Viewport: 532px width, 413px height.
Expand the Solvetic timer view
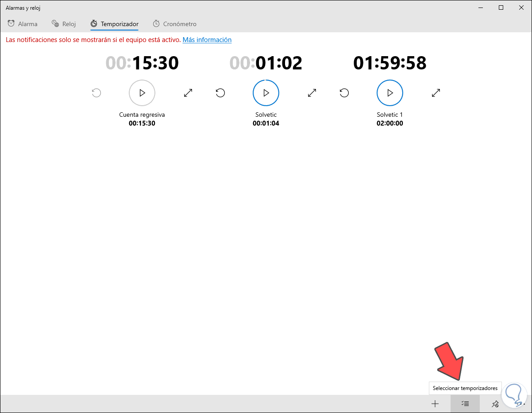tap(312, 93)
